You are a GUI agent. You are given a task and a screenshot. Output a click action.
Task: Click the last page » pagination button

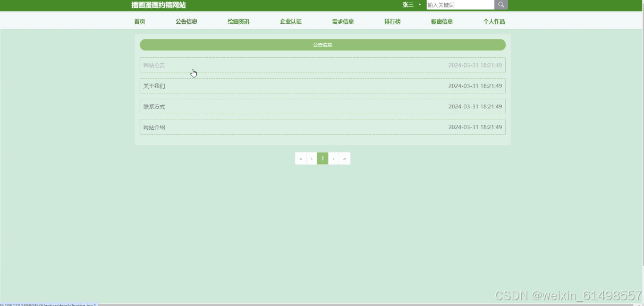pyautogui.click(x=345, y=158)
